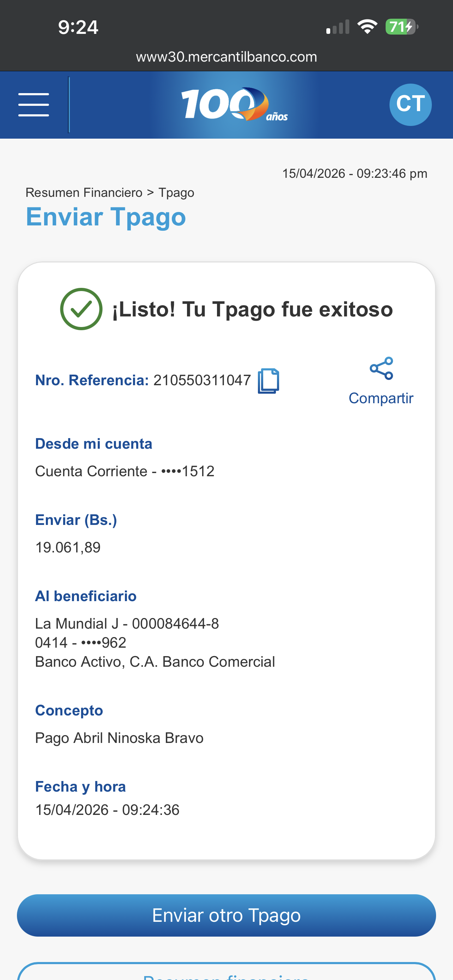Image resolution: width=453 pixels, height=980 pixels.
Task: Go to Resumen Financiero in the breadcrumb
Action: [84, 193]
